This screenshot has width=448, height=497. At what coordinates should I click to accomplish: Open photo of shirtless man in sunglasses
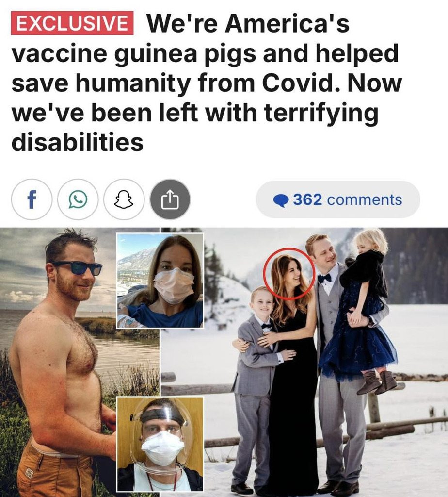click(59, 362)
